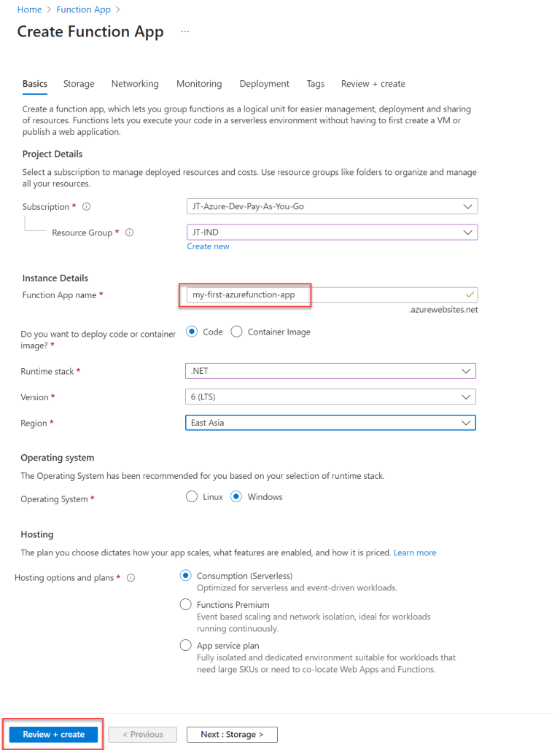Select the App service plan option
Image resolution: width=560 pixels, height=750 pixels.
click(185, 644)
